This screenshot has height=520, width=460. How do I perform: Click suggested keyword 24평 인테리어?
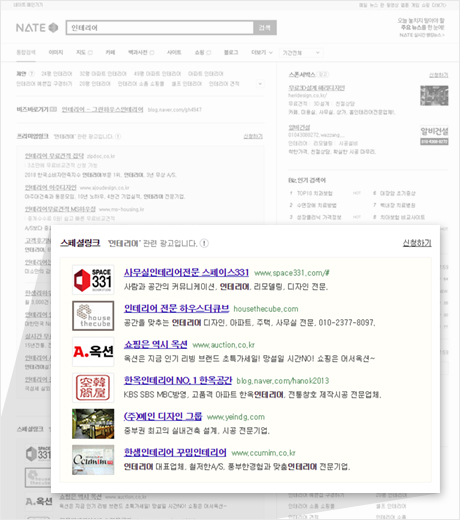coord(57,74)
